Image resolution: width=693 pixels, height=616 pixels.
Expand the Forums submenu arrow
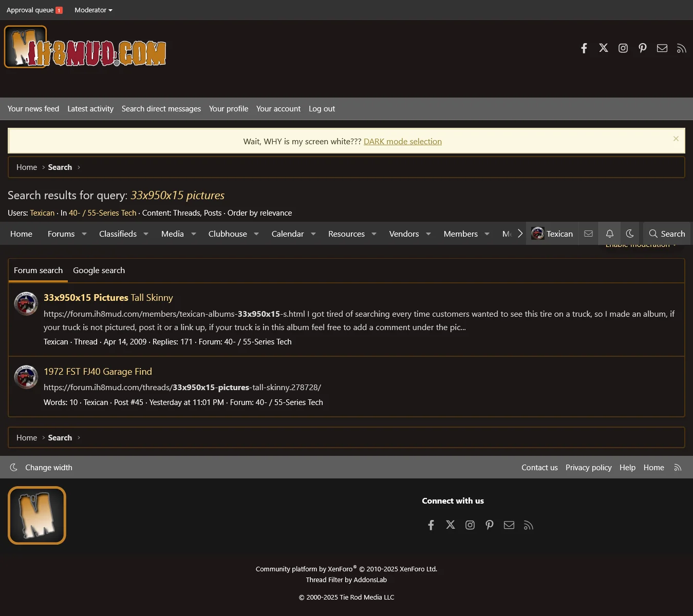point(84,234)
